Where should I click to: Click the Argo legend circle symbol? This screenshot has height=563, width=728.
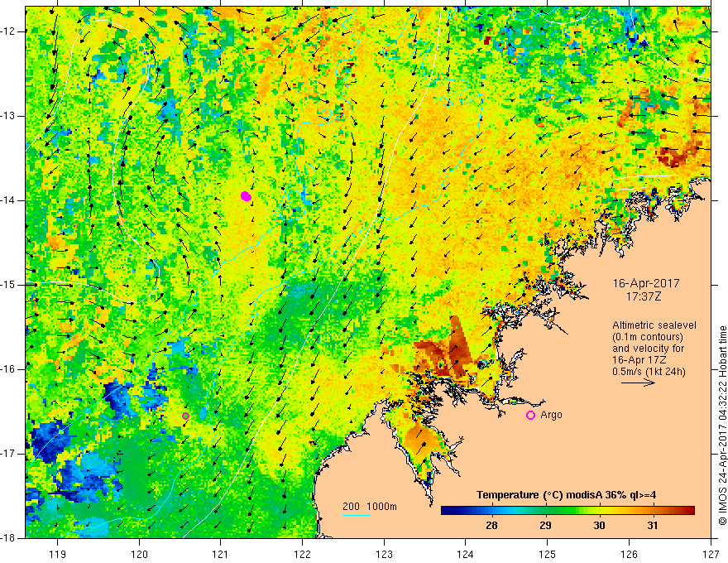[530, 415]
